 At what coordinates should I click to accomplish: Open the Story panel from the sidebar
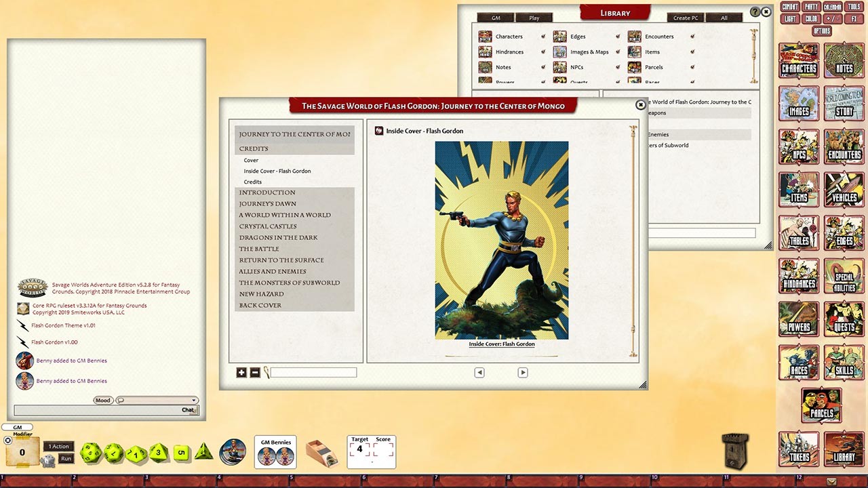pos(844,103)
